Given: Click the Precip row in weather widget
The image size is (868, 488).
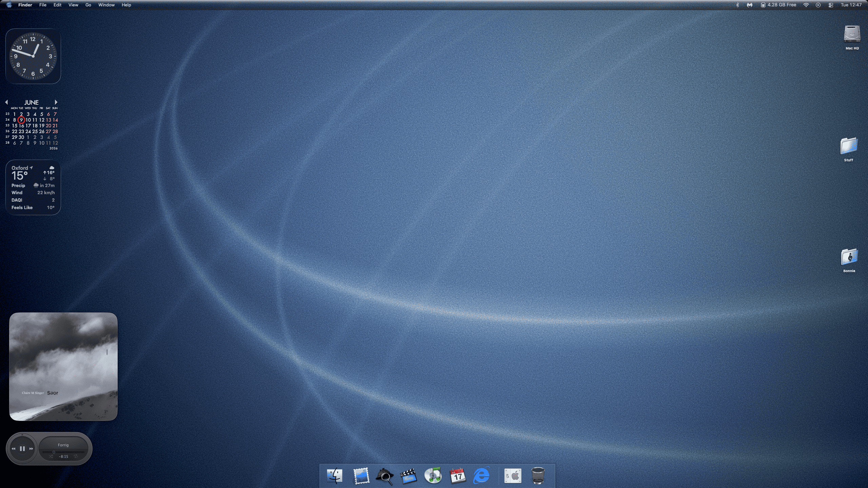Looking at the screenshot, I should [x=33, y=186].
